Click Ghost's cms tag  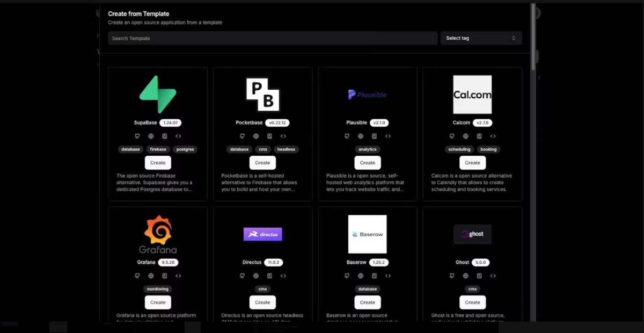(x=472, y=289)
